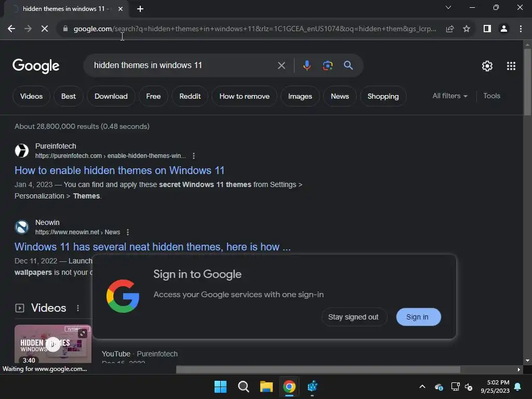Viewport: 532px width, 399px height.
Task: Open Chrome three-dot menu
Action: click(x=521, y=29)
